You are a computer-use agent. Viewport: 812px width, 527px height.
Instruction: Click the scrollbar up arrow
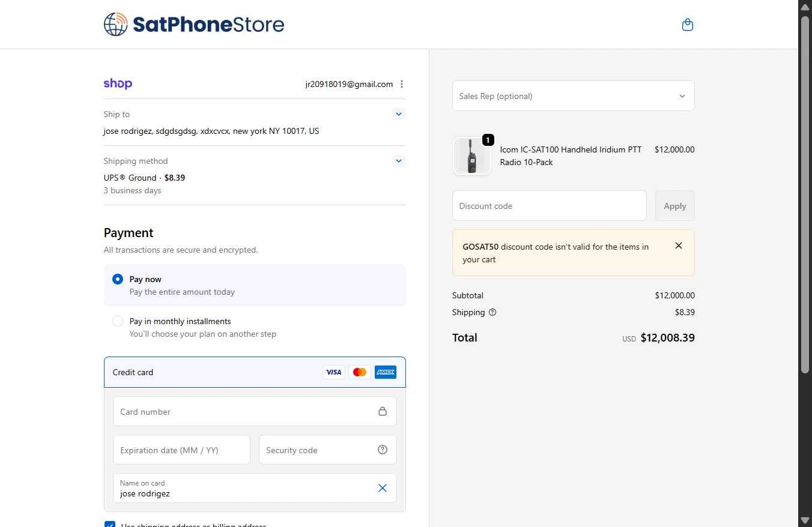(x=805, y=6)
